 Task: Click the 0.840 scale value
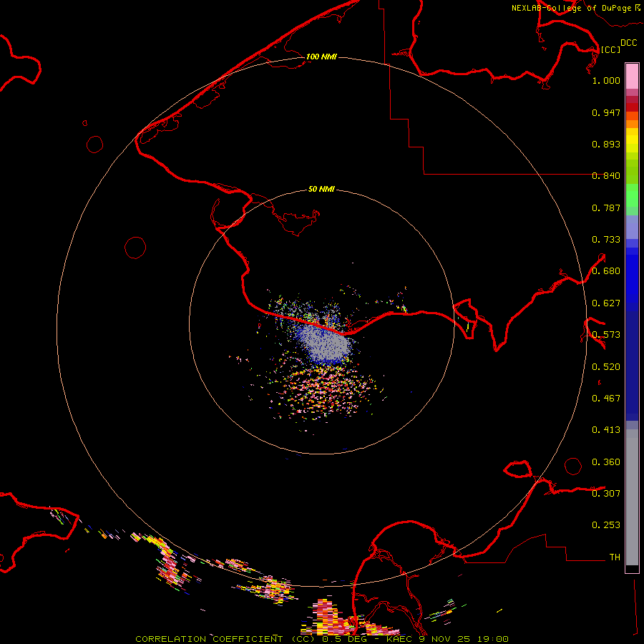coord(606,176)
